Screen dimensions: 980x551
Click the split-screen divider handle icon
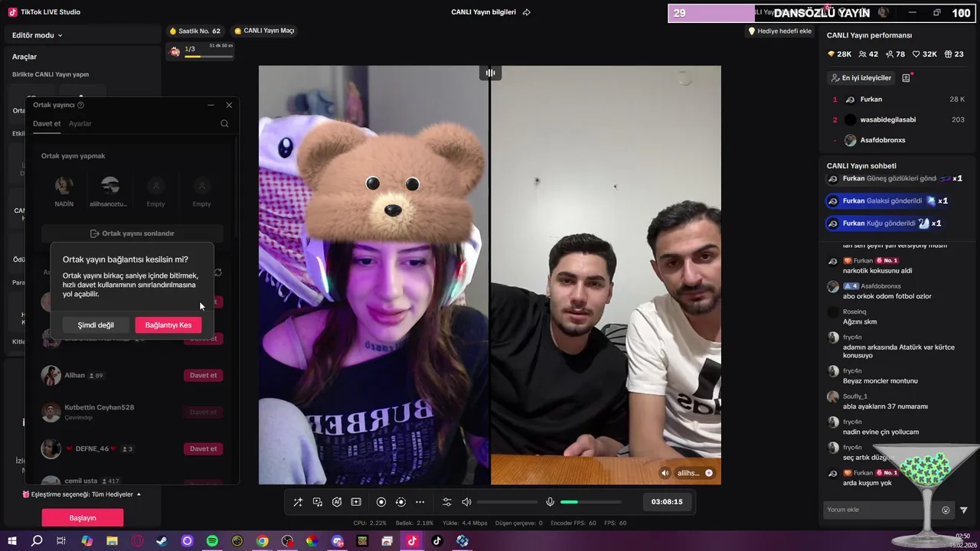click(490, 73)
